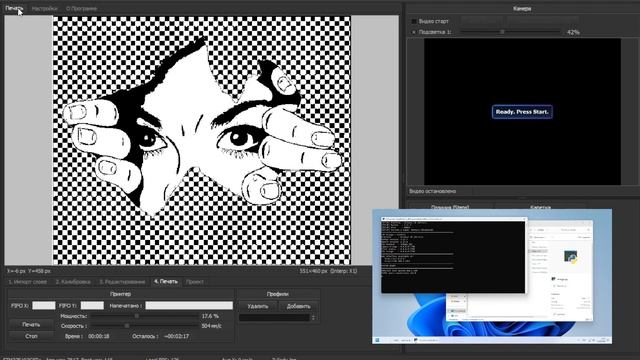Toggle the Подсветка 1 option marker
The image size is (640, 360).
[414, 32]
